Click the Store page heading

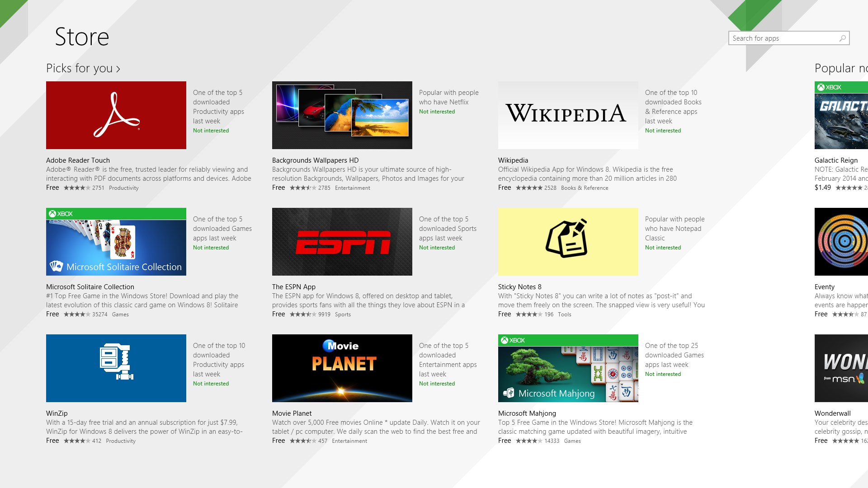[x=82, y=37]
